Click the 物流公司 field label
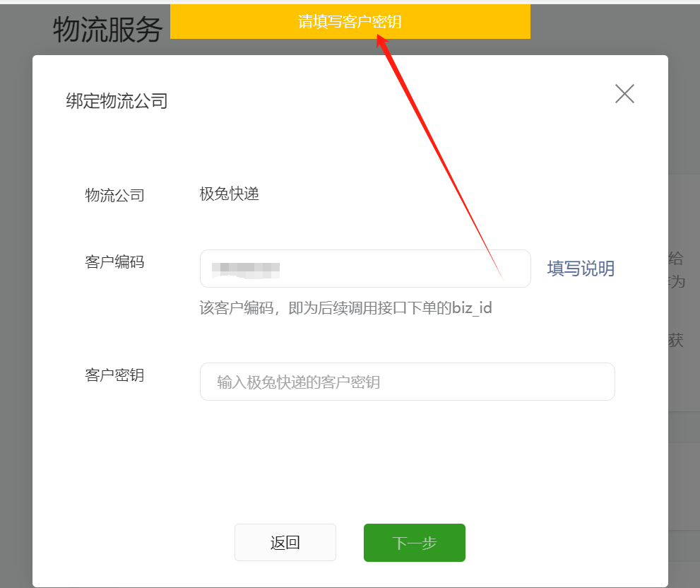 [x=114, y=195]
